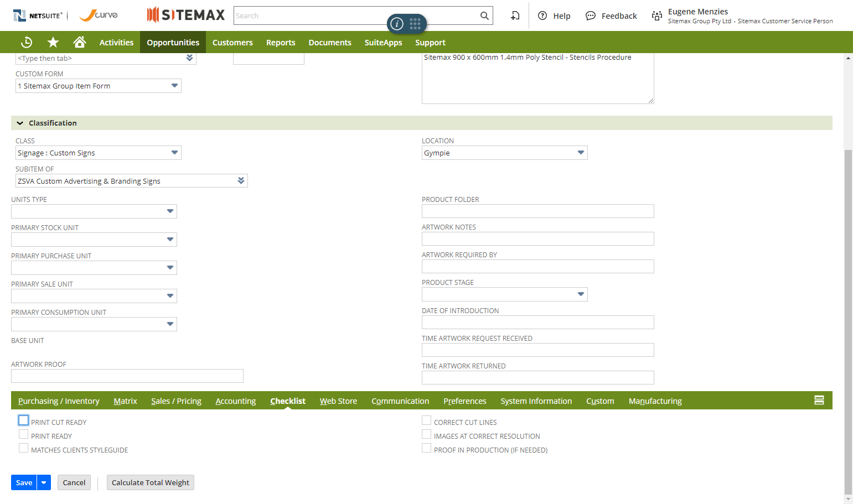Open the Type then tab double-arrow list
This screenshot has height=504, width=853.
pyautogui.click(x=189, y=58)
